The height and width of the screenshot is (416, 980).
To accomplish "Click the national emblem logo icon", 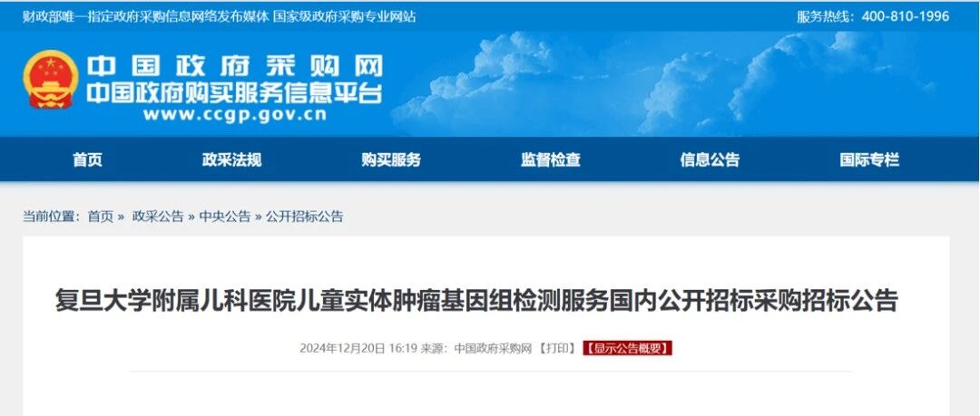I will tap(51, 80).
